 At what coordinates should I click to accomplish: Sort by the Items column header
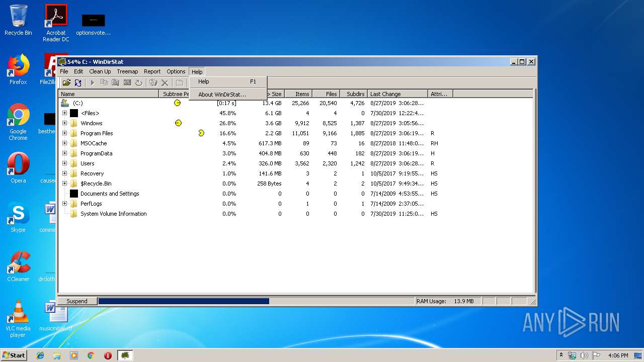[x=298, y=94]
